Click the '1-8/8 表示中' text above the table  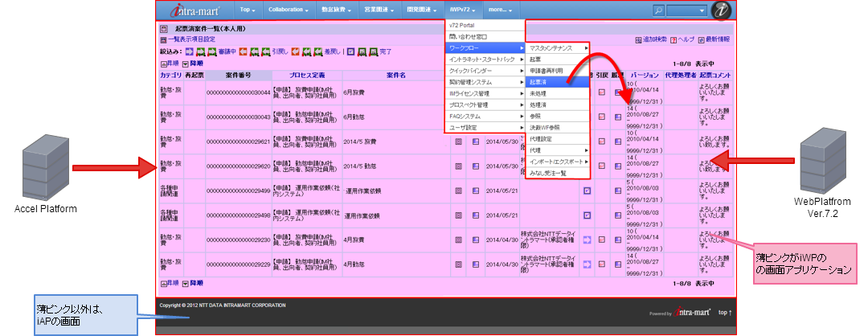(x=694, y=64)
